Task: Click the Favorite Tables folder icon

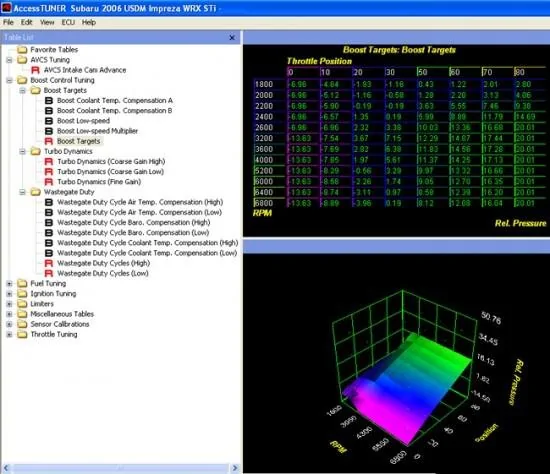Action: [22, 49]
